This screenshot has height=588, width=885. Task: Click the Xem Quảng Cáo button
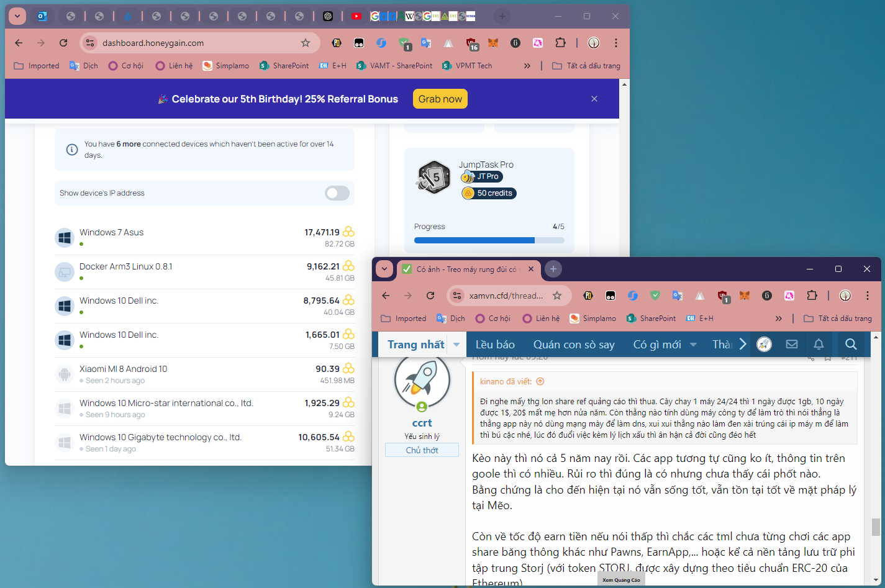621,580
